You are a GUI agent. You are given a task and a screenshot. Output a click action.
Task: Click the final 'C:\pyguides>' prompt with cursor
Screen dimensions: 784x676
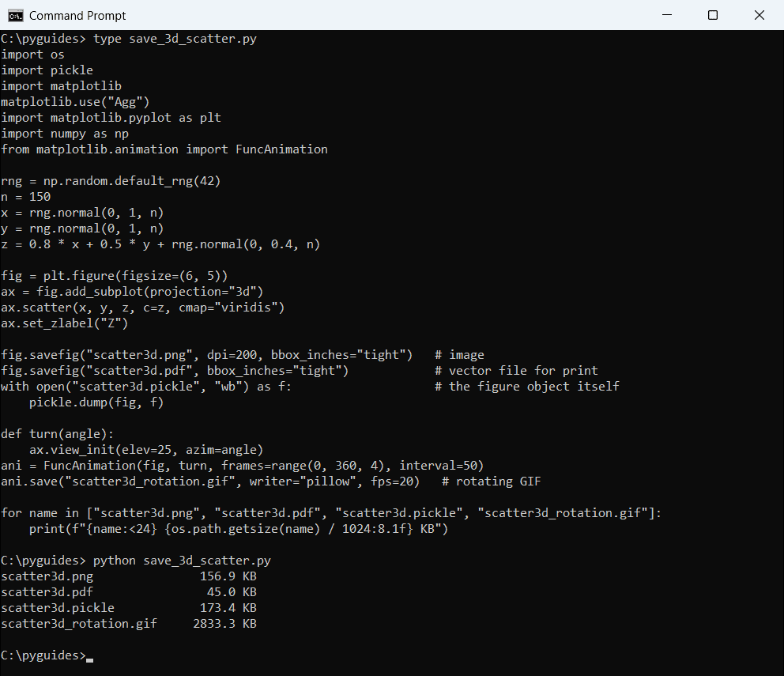[47, 655]
